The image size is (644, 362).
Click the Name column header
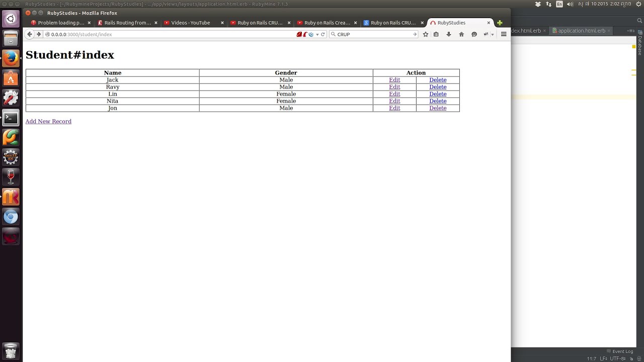tap(113, 73)
